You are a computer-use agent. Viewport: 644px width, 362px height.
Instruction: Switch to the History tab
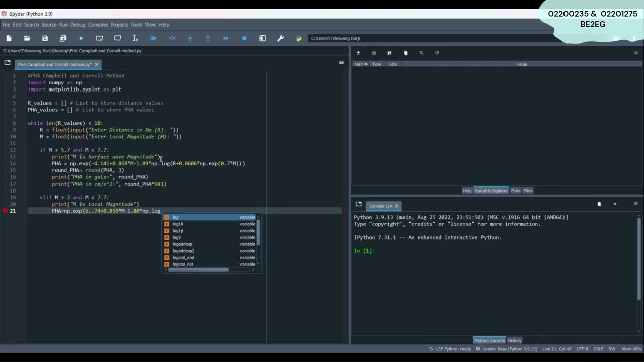(514, 340)
